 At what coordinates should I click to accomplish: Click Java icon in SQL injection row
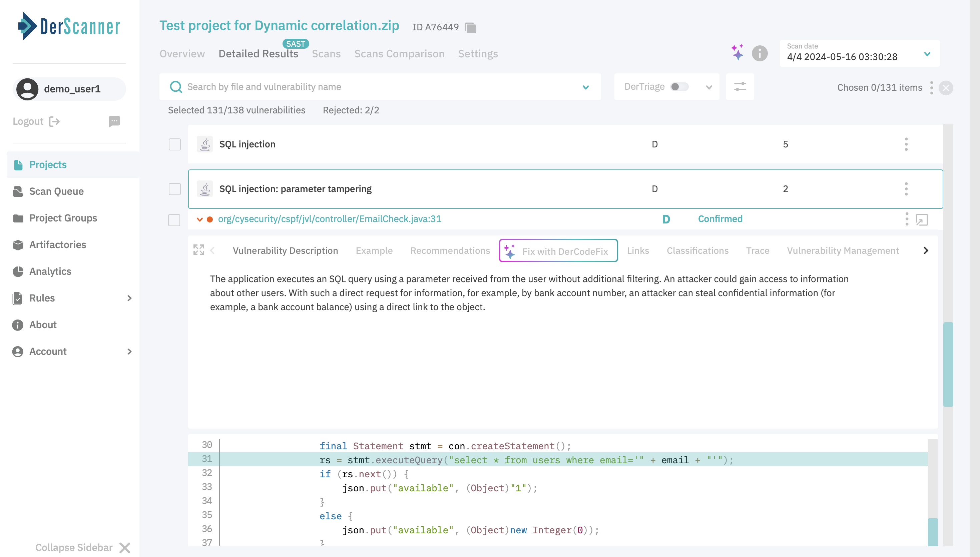click(205, 144)
